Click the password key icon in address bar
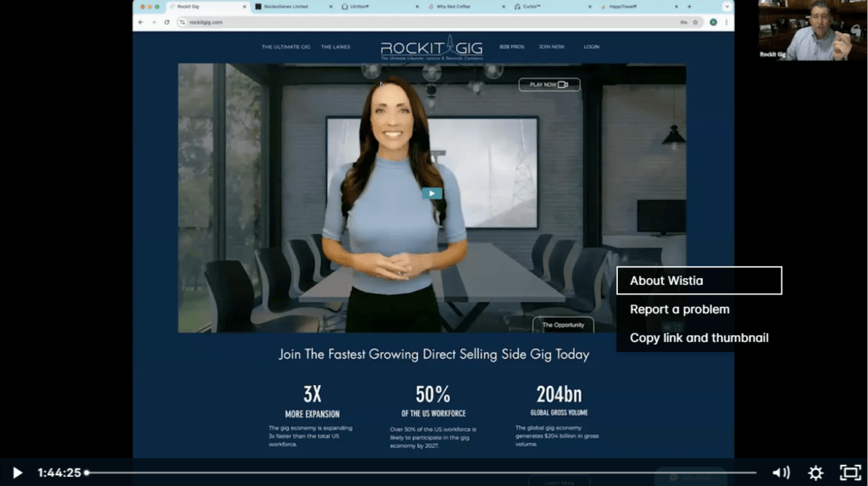 684,22
